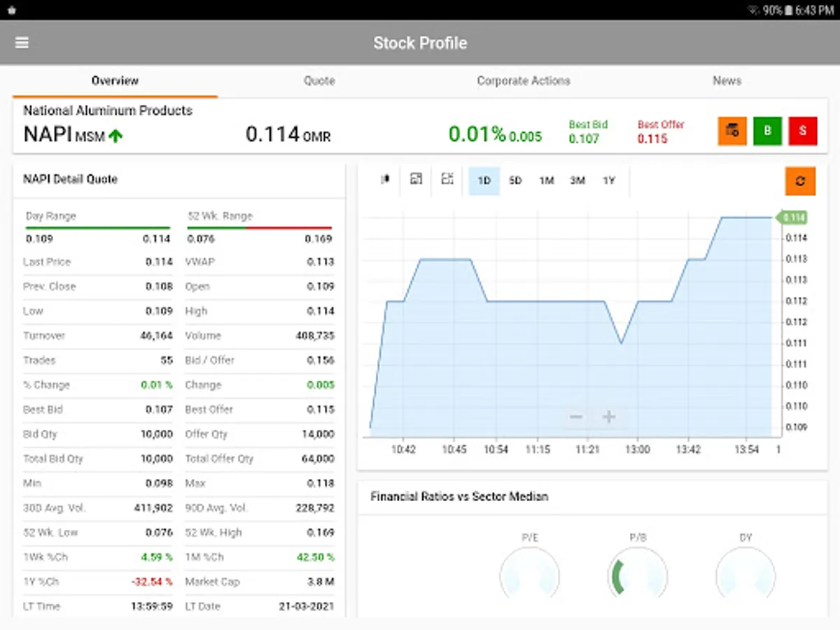Click the Day Range bar
This screenshot has height=630, width=840.
tap(97, 227)
